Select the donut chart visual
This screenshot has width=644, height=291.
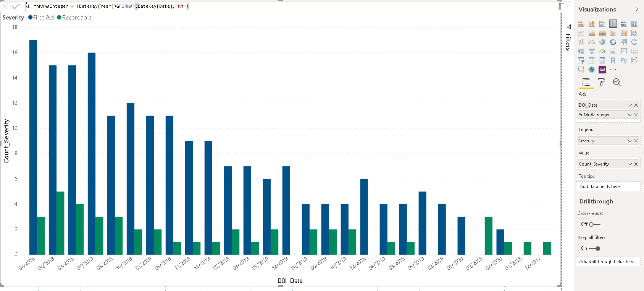pyautogui.click(x=613, y=42)
